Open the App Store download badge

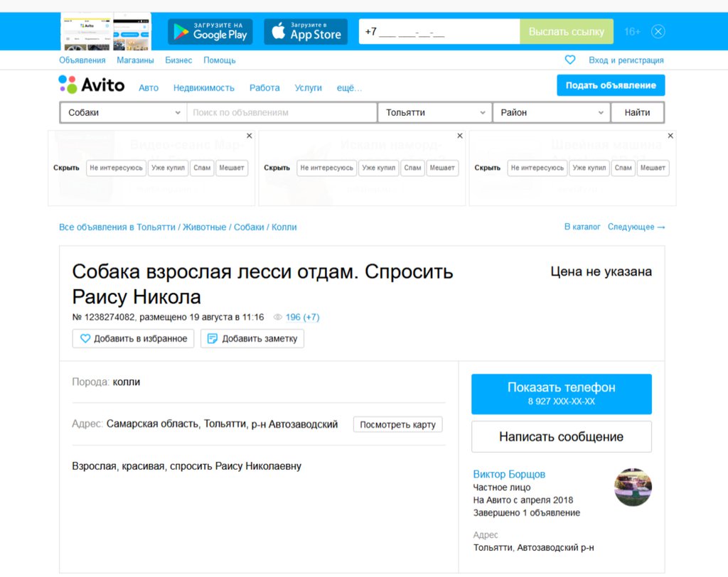click(306, 31)
